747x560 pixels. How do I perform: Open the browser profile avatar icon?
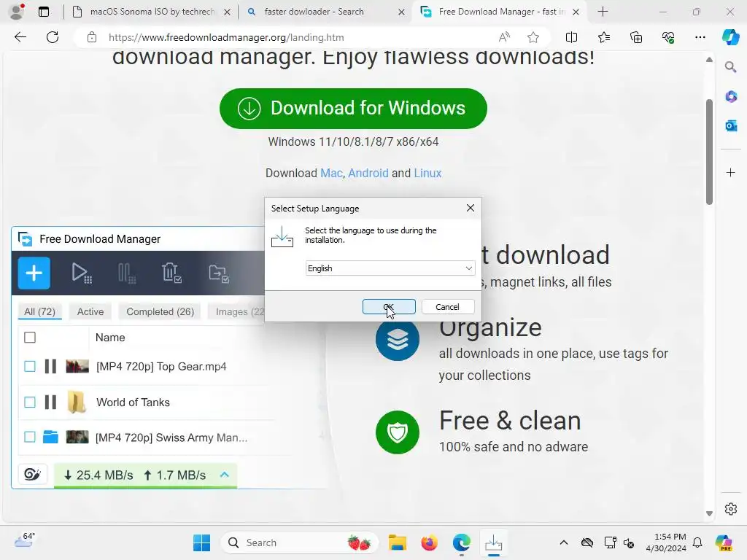point(17,12)
